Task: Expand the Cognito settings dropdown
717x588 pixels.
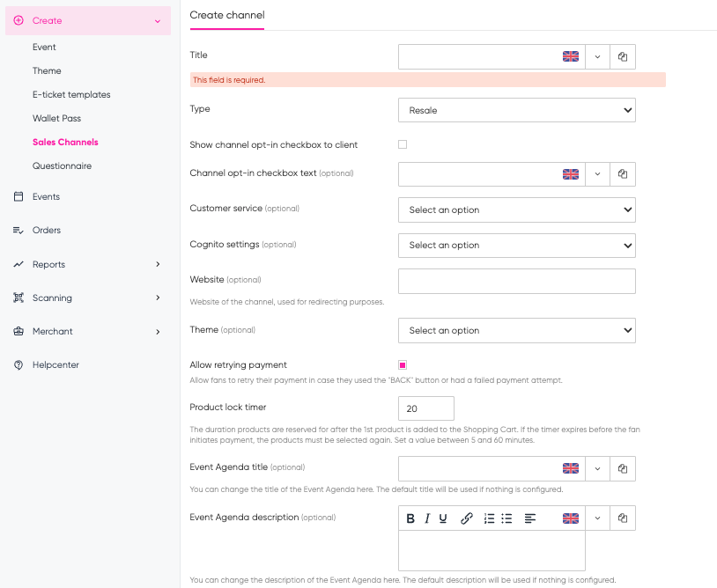Action: 516,245
